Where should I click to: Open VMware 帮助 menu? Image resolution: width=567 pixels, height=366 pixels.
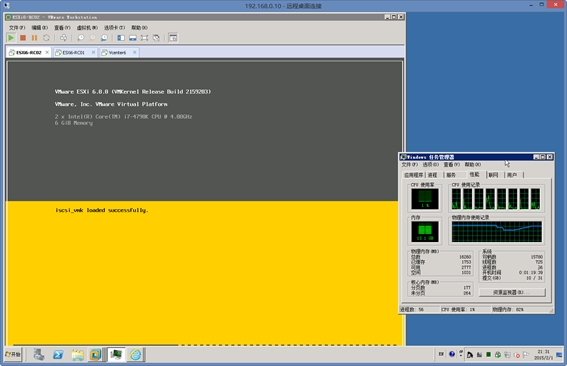139,27
